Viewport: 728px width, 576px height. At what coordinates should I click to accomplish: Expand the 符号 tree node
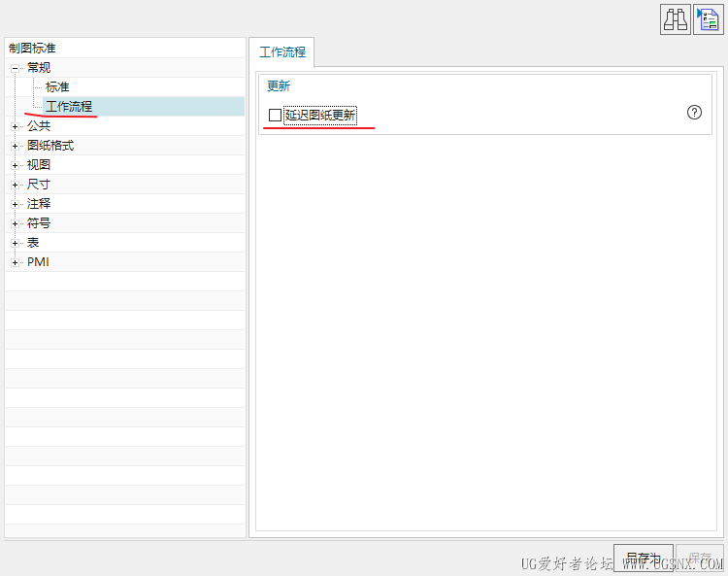[x=15, y=224]
